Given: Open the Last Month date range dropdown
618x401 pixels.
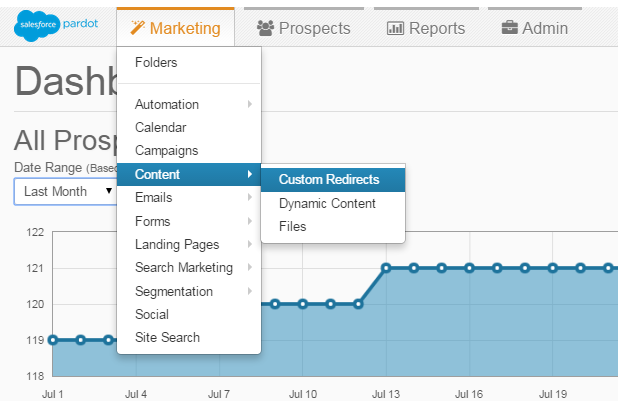Looking at the screenshot, I should click(x=65, y=192).
